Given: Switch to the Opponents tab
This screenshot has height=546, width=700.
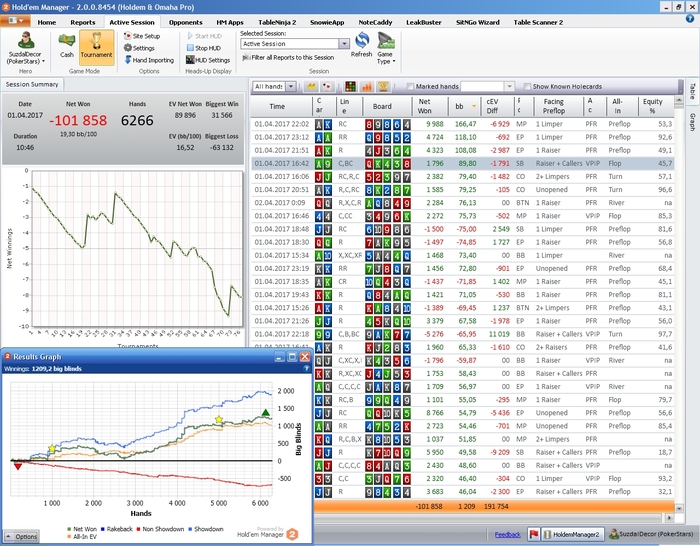Looking at the screenshot, I should point(186,22).
